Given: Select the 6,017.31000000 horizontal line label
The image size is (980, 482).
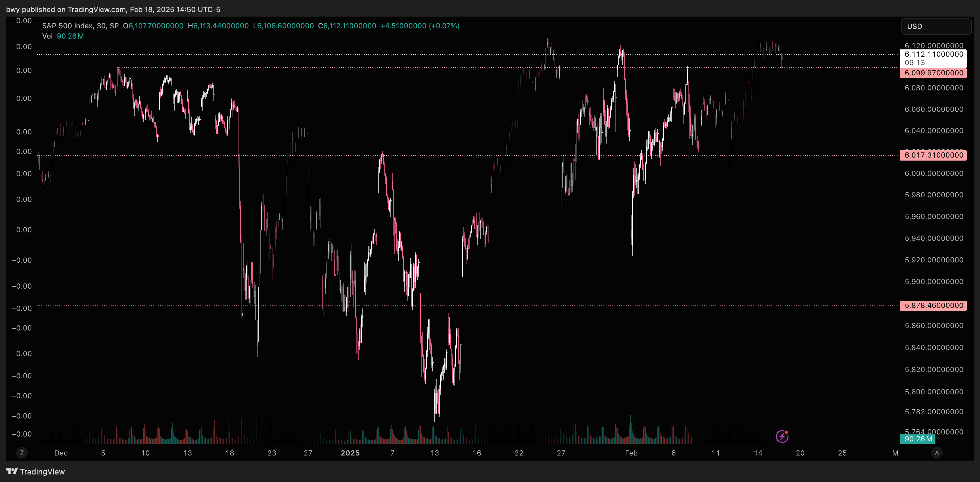Looking at the screenshot, I should pos(933,155).
